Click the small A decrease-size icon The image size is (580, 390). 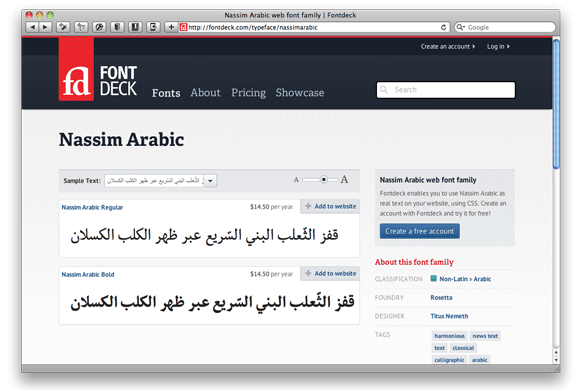pyautogui.click(x=296, y=180)
